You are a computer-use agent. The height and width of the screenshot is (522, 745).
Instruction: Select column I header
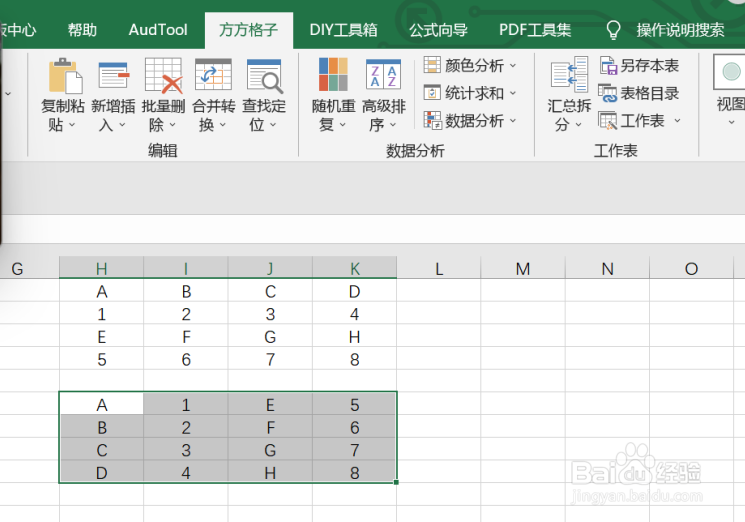(x=186, y=268)
